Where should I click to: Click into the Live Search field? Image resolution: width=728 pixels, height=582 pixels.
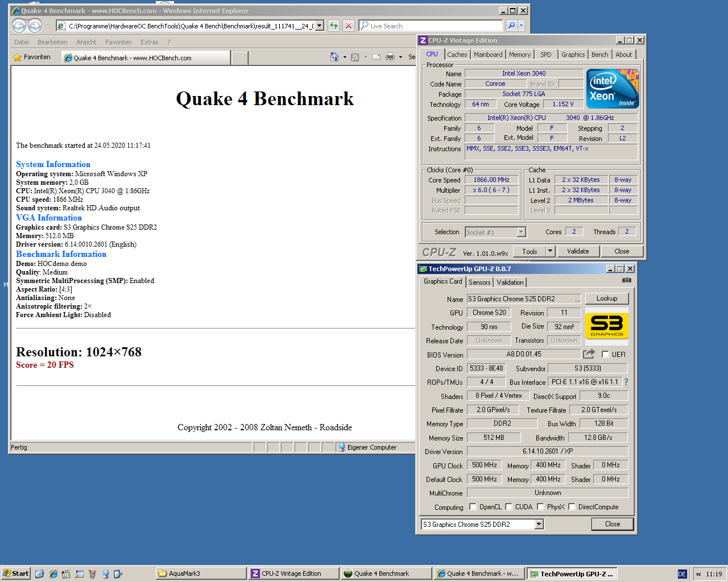click(x=431, y=26)
